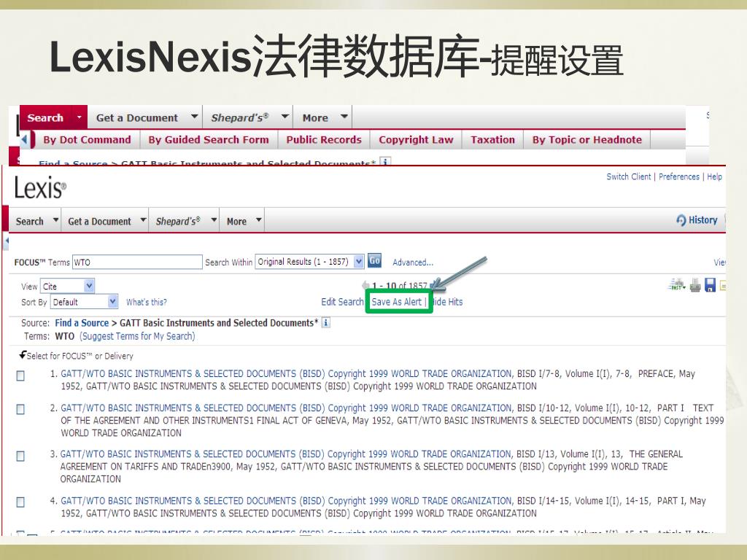Image resolution: width=747 pixels, height=560 pixels.
Task: Open the upper More menu
Action: 315,117
